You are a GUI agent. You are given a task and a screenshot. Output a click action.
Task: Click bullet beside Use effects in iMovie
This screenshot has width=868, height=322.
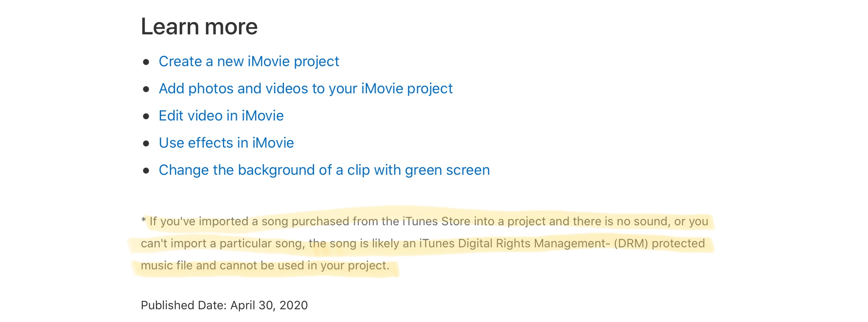[146, 144]
